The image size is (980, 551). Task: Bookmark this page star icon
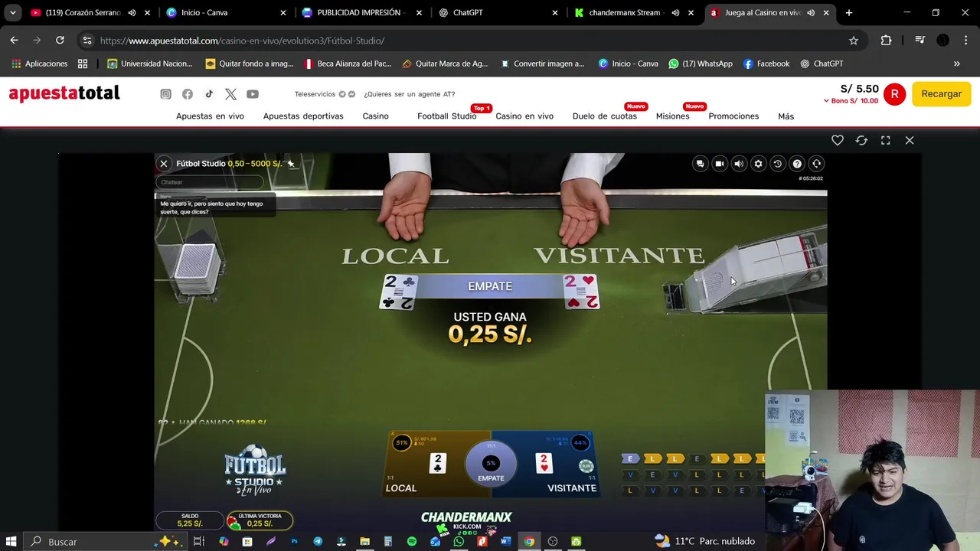coord(854,41)
